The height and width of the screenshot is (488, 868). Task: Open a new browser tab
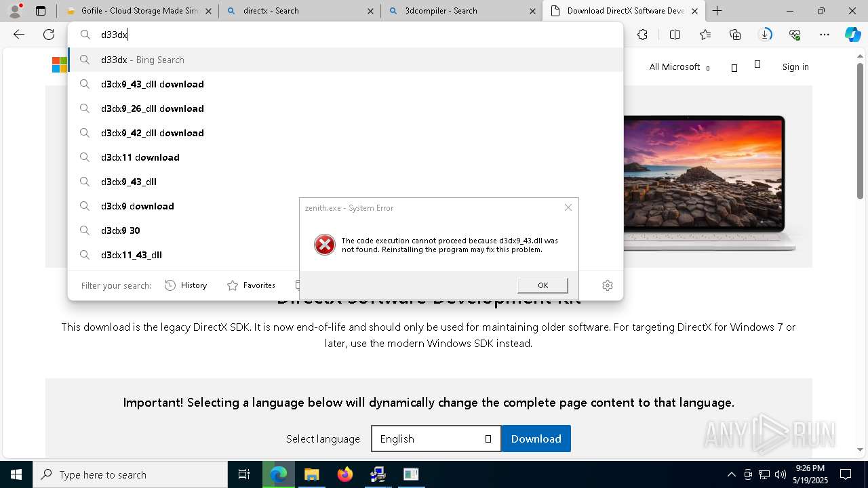(x=717, y=11)
